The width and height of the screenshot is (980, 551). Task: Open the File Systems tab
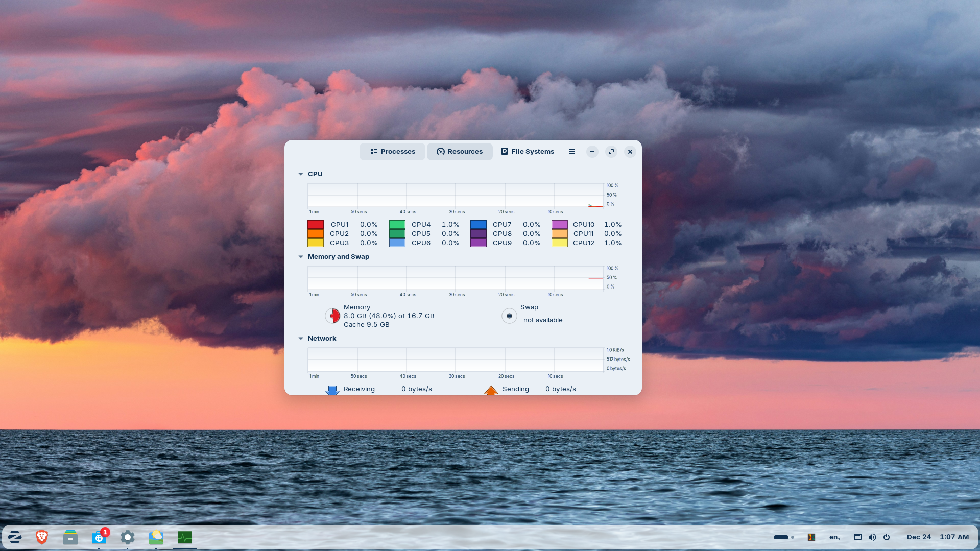pyautogui.click(x=528, y=151)
